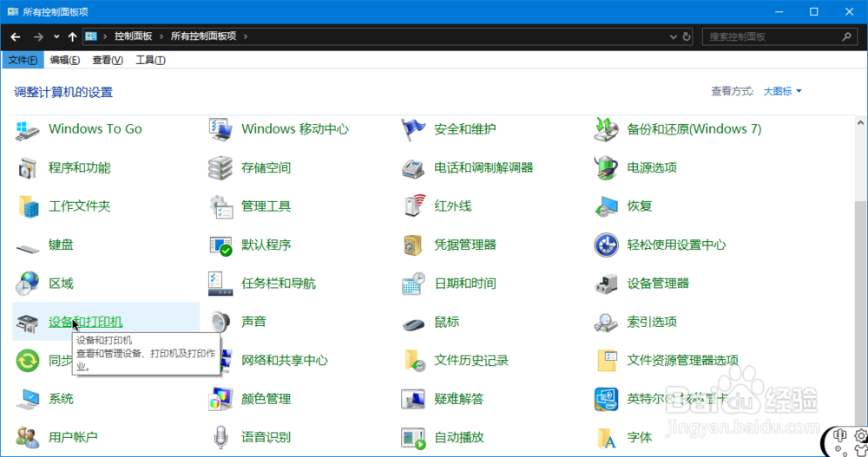Click the 设备和打印机 link text
The image size is (868, 457).
coord(85,322)
